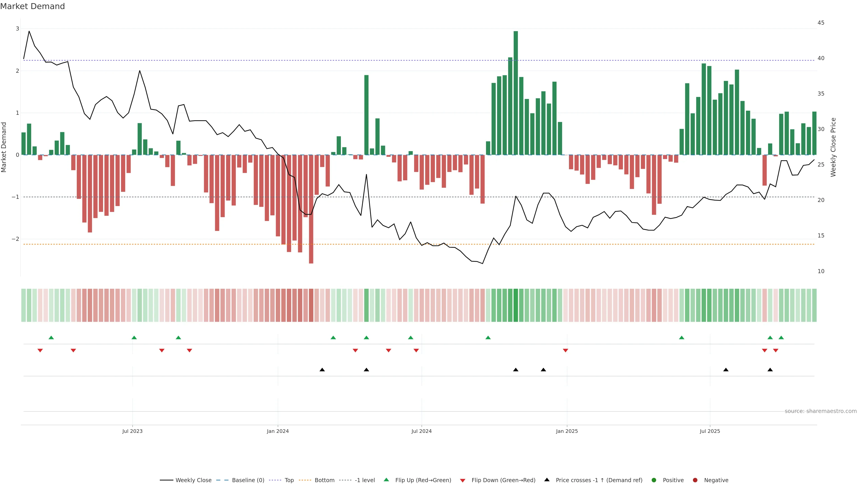Click the Jul 2023 x-axis label

click(x=132, y=431)
